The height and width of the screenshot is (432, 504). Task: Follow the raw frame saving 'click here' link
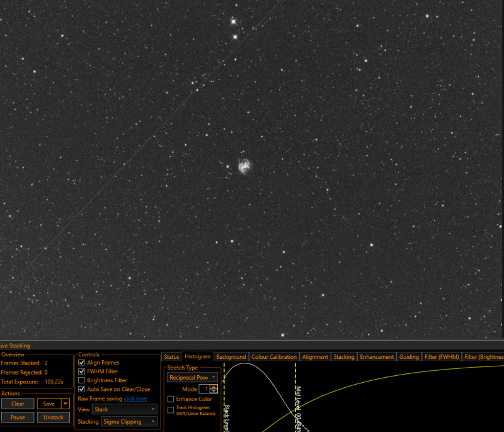[135, 399]
